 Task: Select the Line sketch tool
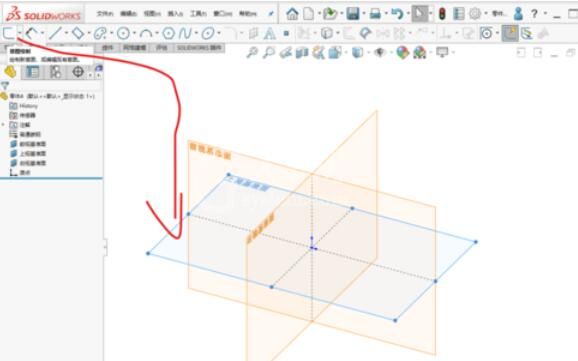tap(55, 33)
